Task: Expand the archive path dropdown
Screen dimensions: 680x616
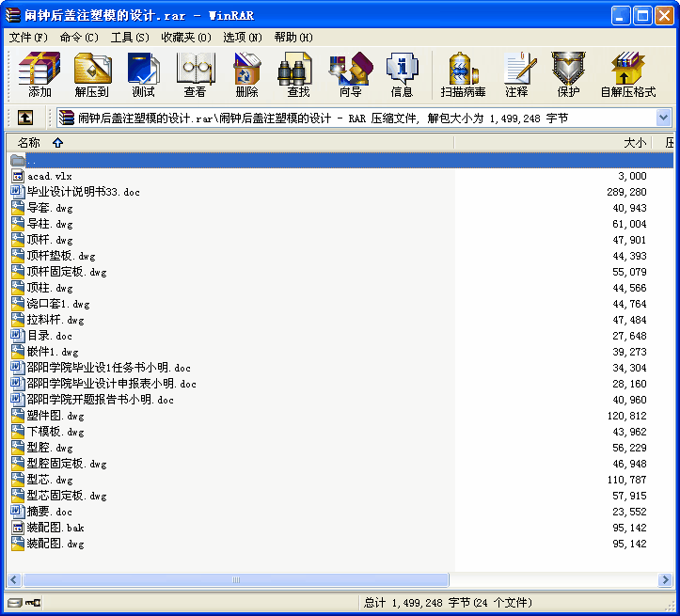Action: click(663, 118)
